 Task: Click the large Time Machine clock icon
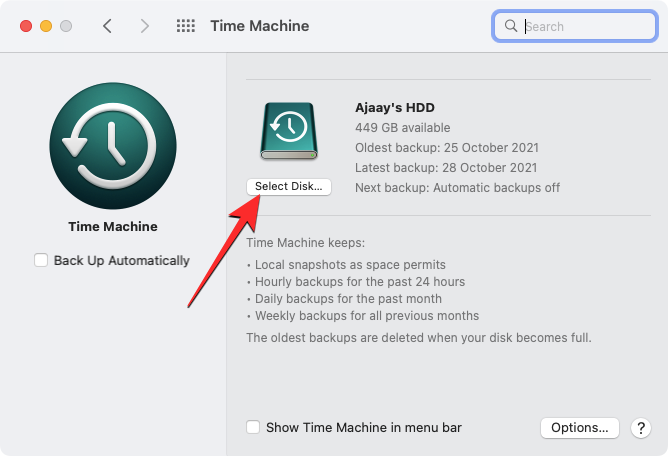tap(113, 146)
